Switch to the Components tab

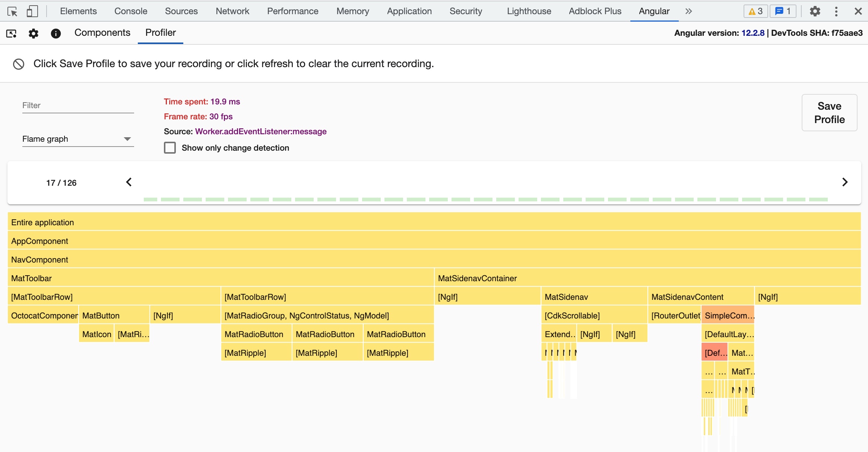pos(102,33)
